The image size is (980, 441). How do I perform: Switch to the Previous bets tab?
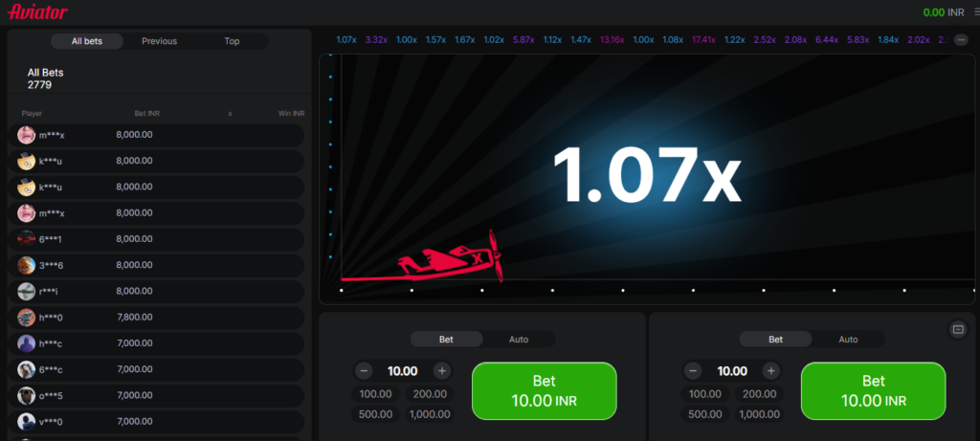coord(159,41)
